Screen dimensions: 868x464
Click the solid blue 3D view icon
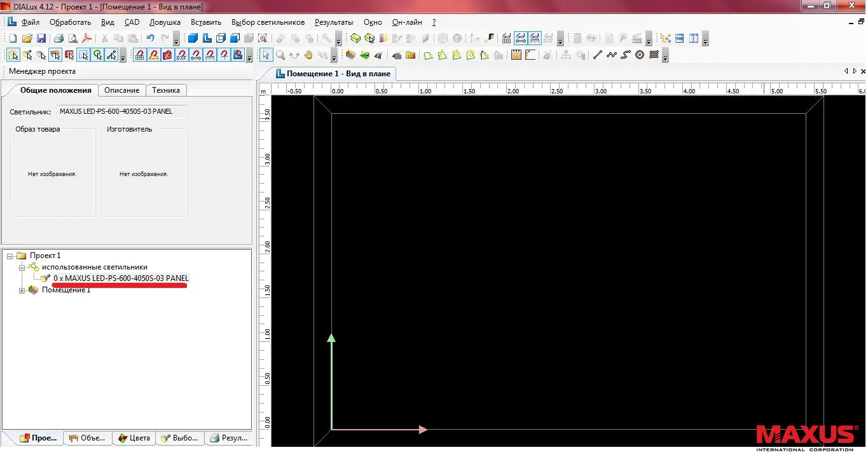[x=193, y=39]
